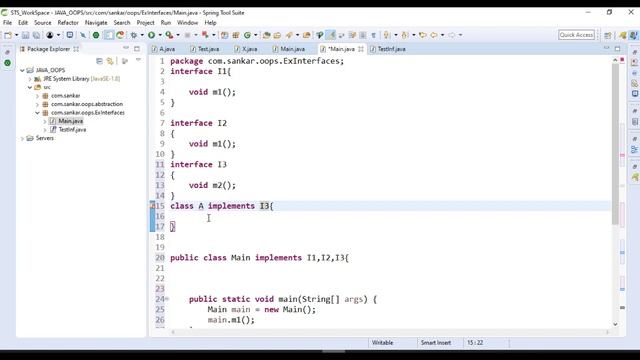640x360 pixels.
Task: Open the Window menu
Action: click(x=187, y=23)
